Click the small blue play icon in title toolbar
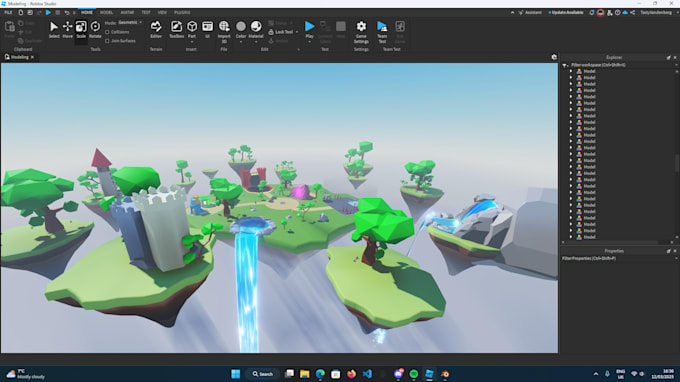 [48, 13]
